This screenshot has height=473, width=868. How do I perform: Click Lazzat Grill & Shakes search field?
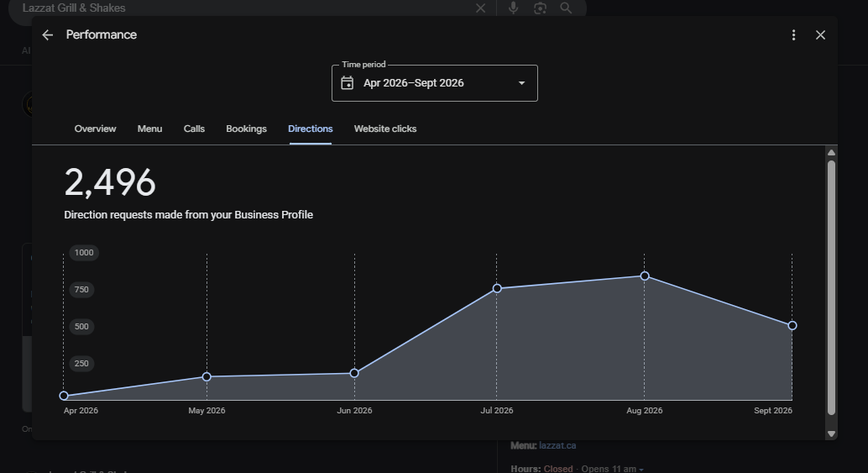click(243, 8)
